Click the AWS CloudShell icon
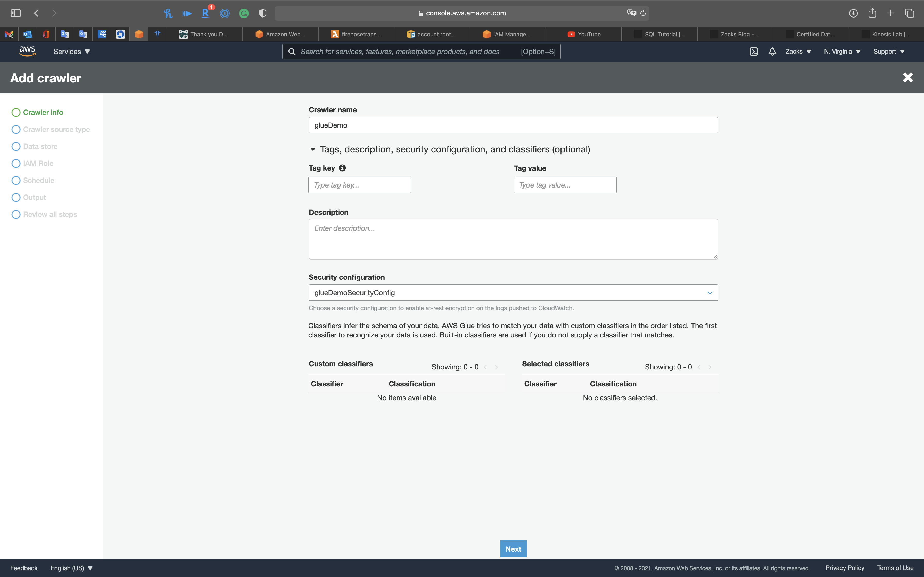 [x=753, y=52]
